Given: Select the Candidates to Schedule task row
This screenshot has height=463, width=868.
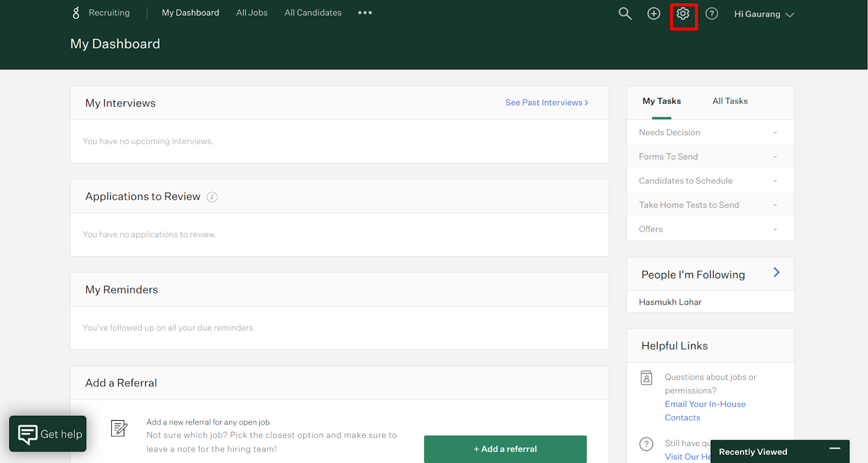Looking at the screenshot, I should coord(710,181).
